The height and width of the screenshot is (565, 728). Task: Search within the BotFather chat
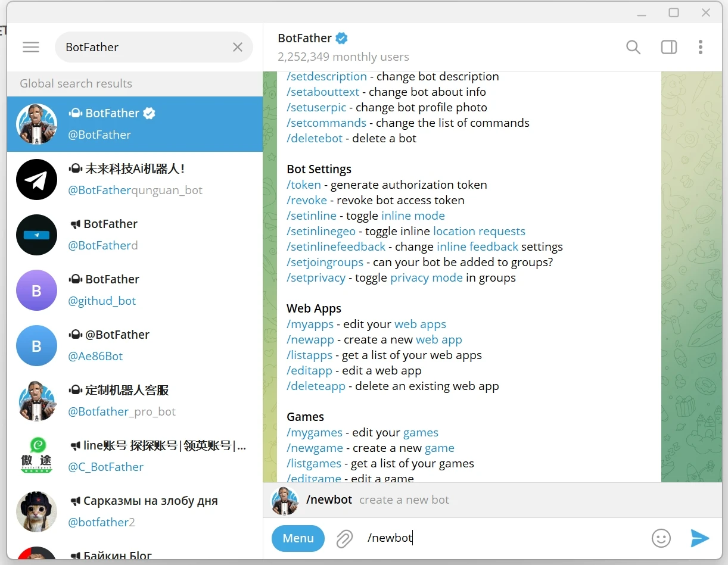coord(633,47)
